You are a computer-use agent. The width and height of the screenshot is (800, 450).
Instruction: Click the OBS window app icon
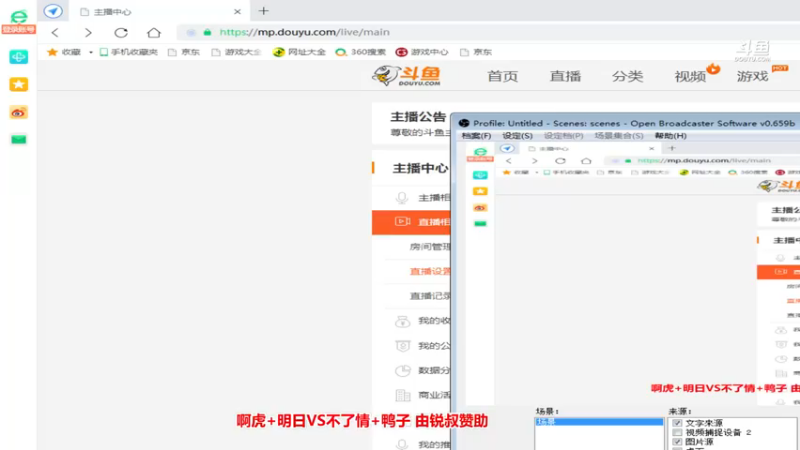click(464, 123)
